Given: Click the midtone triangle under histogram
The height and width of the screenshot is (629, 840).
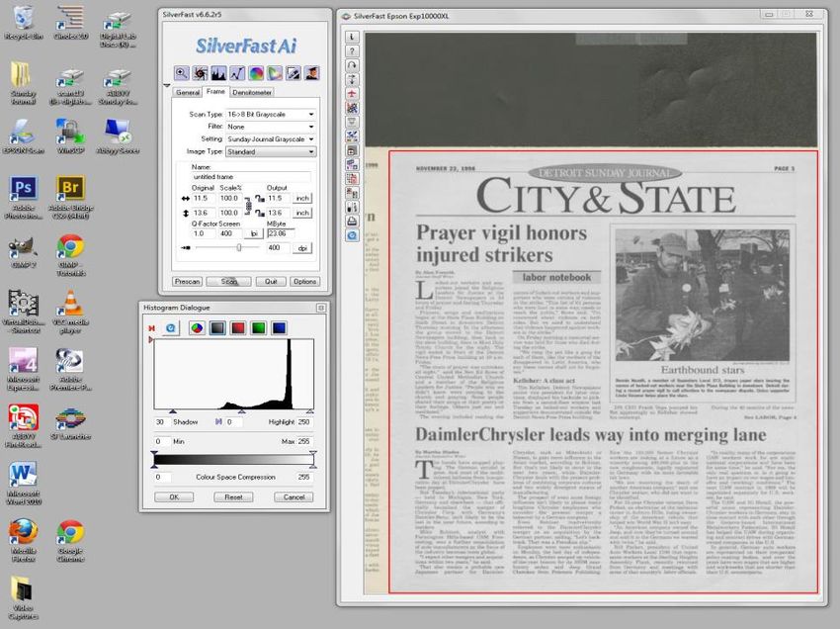Looking at the screenshot, I should pyautogui.click(x=241, y=411).
